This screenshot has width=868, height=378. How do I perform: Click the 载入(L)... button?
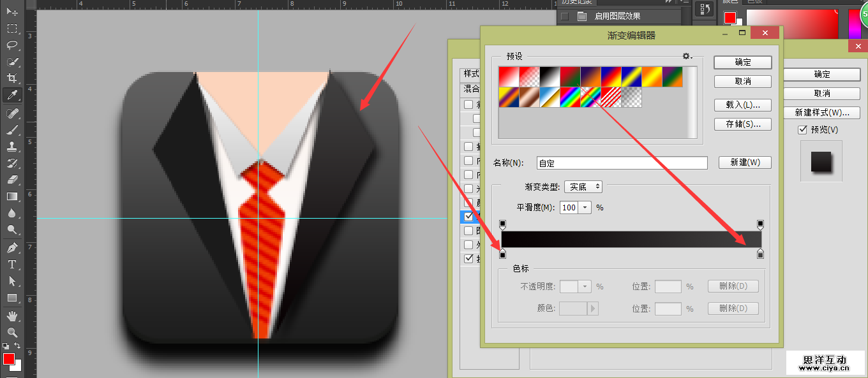[x=743, y=105]
